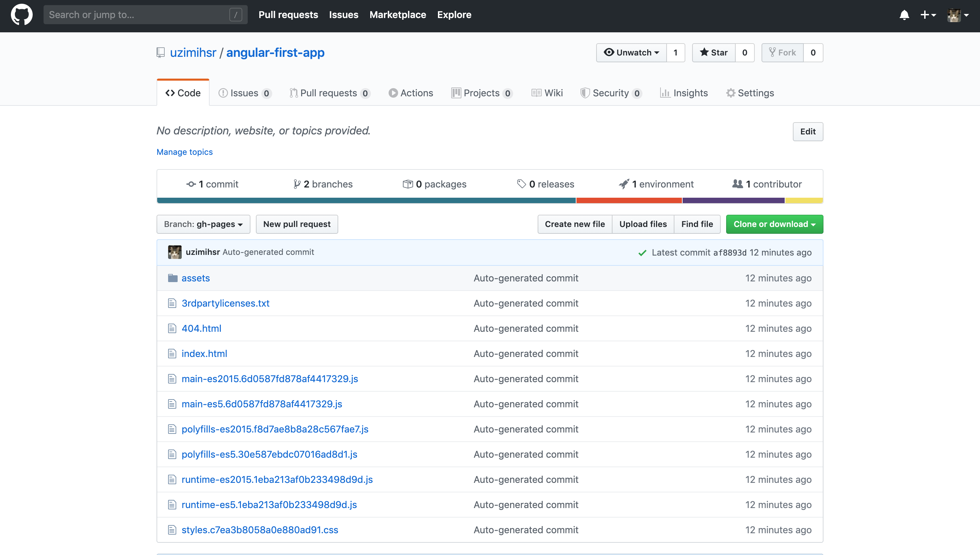The height and width of the screenshot is (555, 980).
Task: Expand the Clone or download dropdown
Action: 774,224
